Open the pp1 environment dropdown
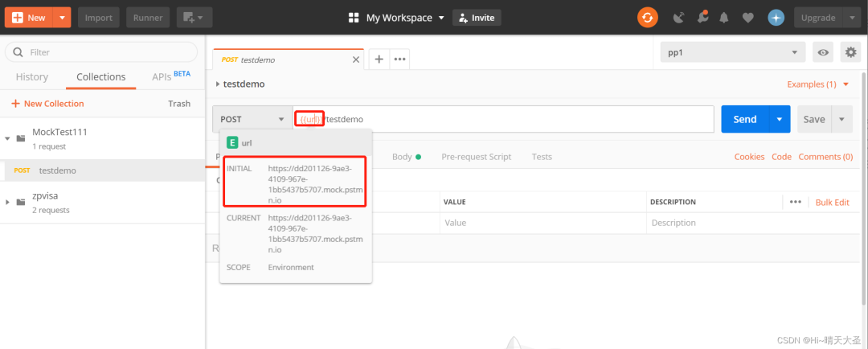Image resolution: width=868 pixels, height=349 pixels. point(733,52)
